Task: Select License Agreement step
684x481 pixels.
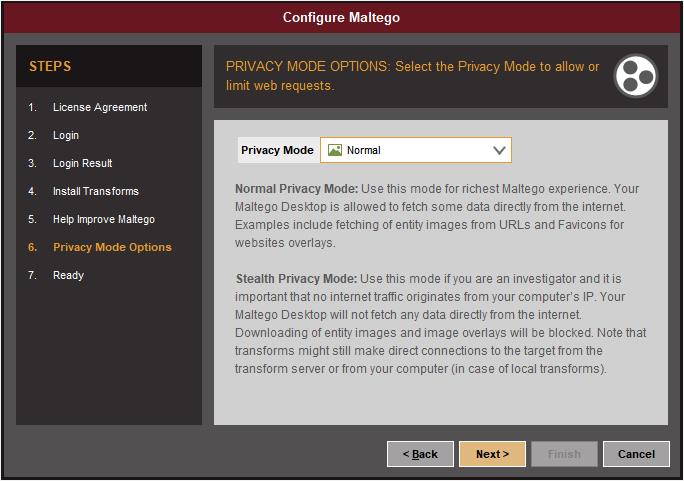Action: coord(100,107)
